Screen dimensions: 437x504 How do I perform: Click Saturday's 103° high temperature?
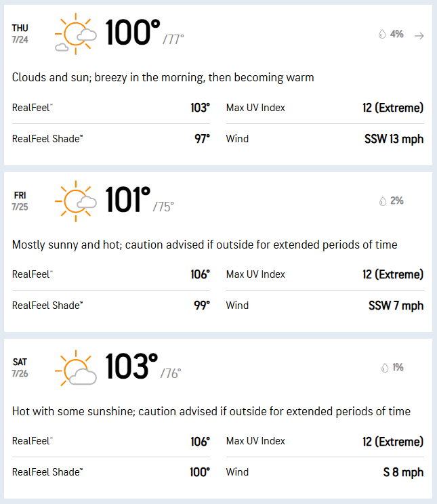(x=131, y=366)
